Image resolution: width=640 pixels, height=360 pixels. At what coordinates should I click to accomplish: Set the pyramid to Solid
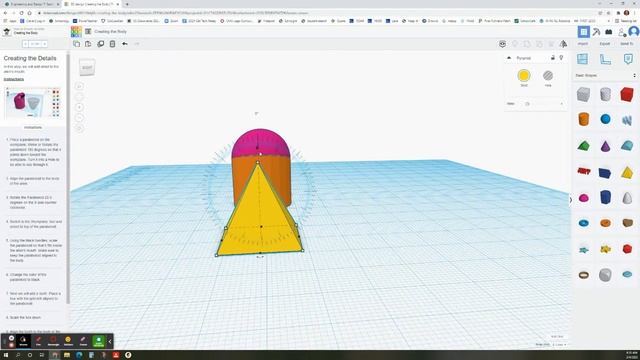pyautogui.click(x=524, y=76)
